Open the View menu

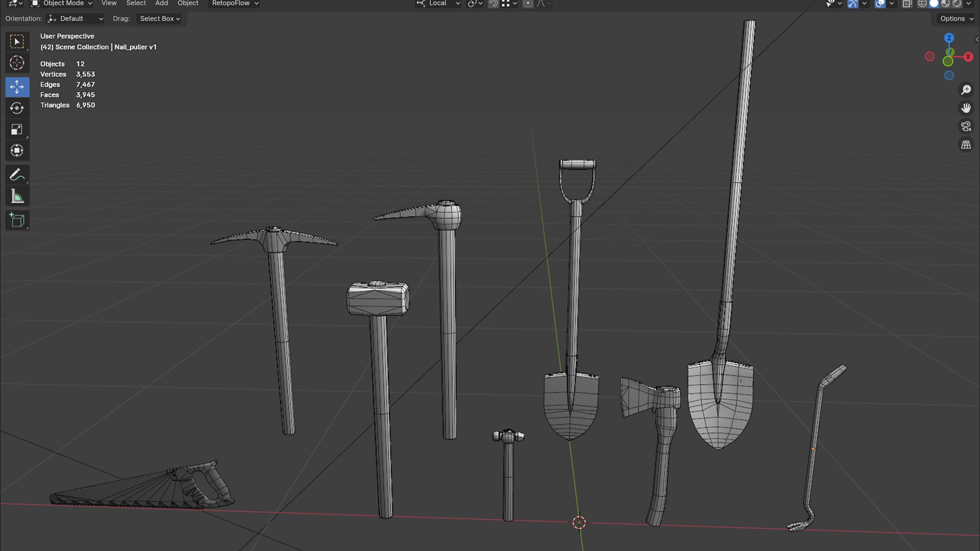coord(109,4)
